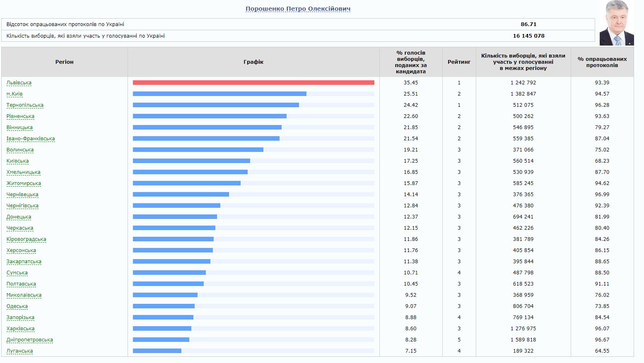Open the Луганська region link
This screenshot has width=644, height=363.
pyautogui.click(x=19, y=351)
